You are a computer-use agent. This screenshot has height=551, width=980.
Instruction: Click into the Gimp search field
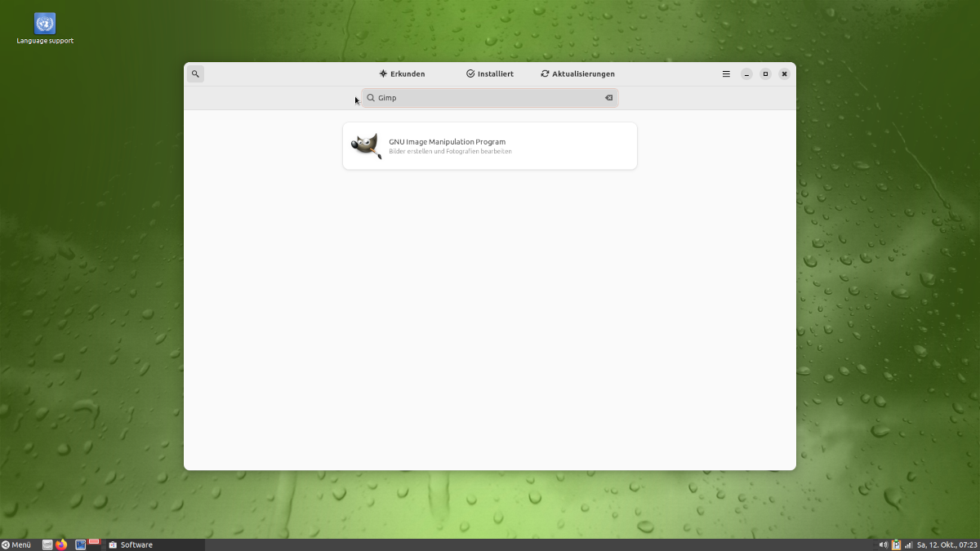coord(490,98)
